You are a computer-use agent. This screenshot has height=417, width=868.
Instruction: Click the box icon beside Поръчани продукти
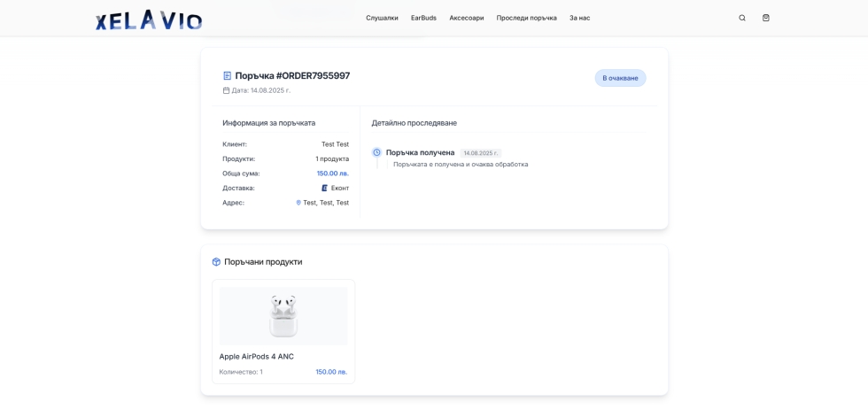pos(216,261)
